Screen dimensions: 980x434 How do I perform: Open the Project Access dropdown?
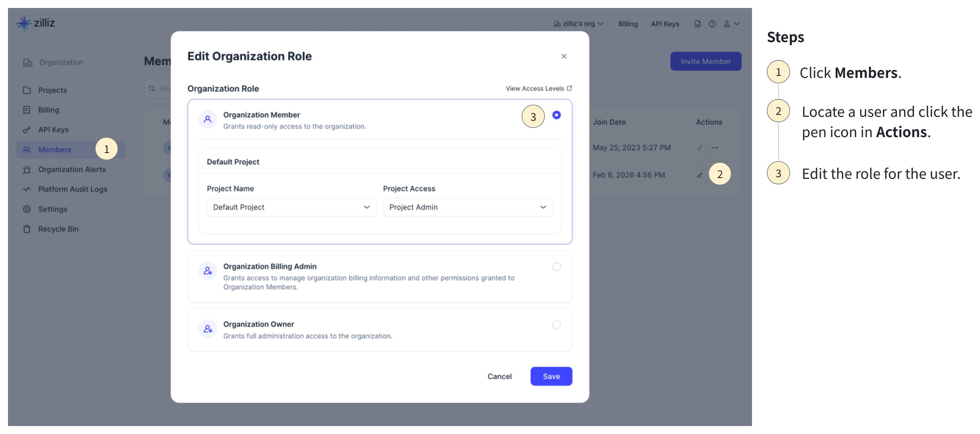[468, 207]
